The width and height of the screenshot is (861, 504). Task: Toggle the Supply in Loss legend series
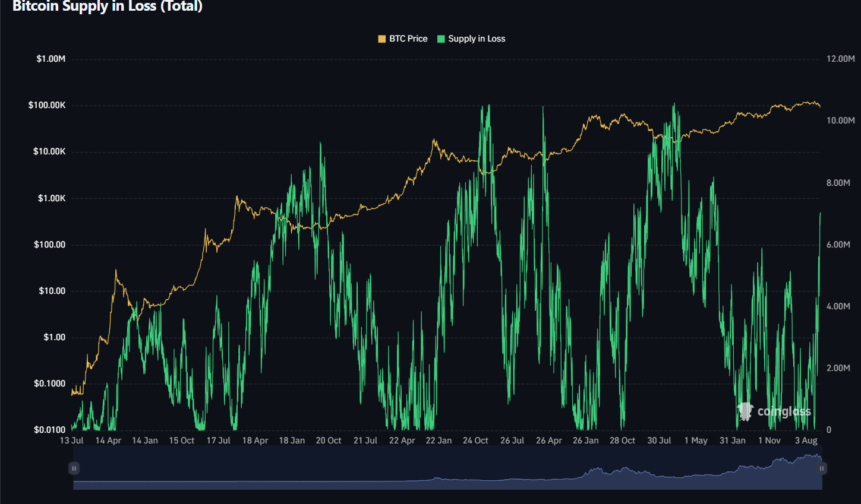click(x=476, y=39)
